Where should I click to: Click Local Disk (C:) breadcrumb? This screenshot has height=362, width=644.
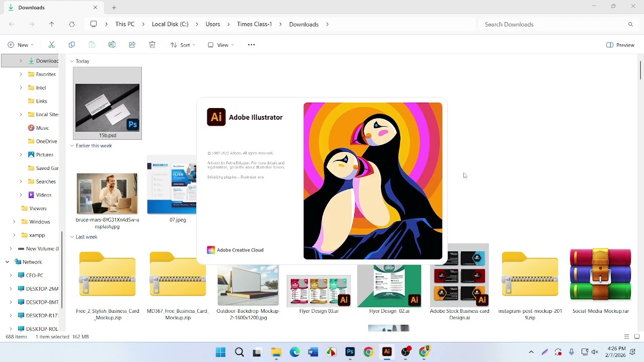click(170, 24)
